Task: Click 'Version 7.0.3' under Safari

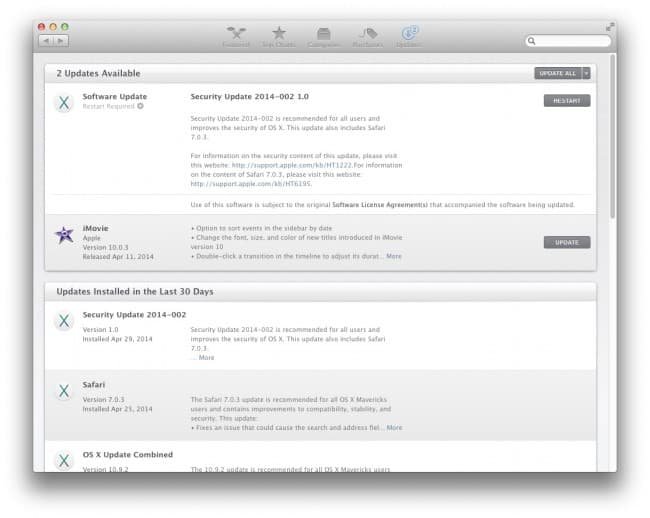Action: coord(103,399)
